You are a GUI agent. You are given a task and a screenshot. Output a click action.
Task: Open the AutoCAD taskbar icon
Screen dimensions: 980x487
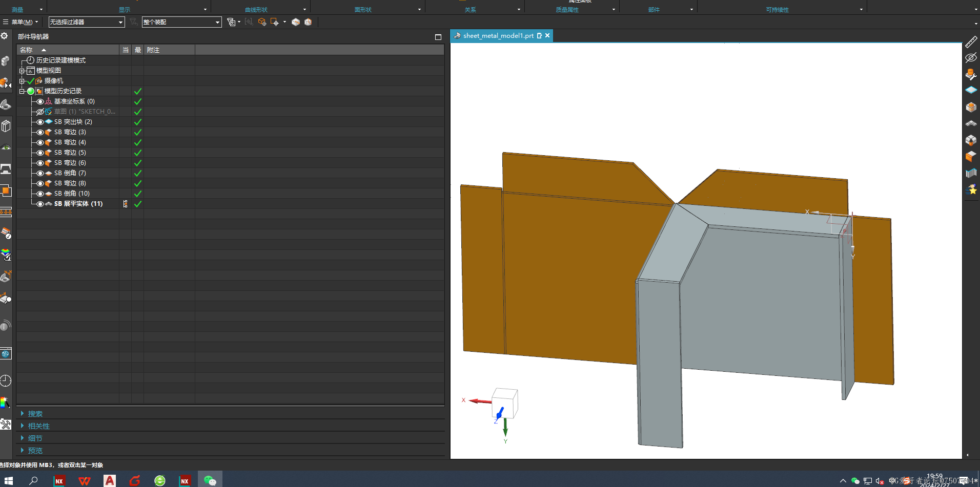tap(109, 480)
